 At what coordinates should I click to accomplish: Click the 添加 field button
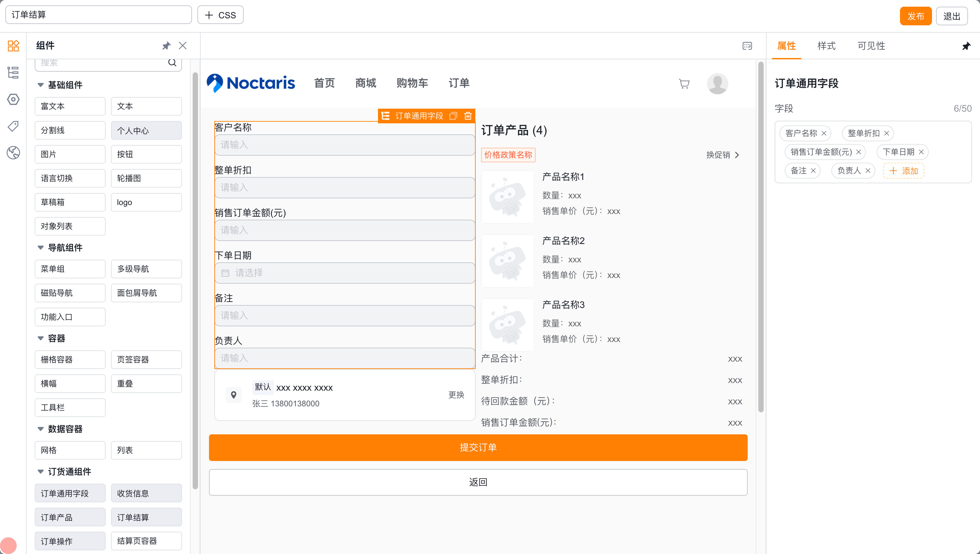pos(904,170)
